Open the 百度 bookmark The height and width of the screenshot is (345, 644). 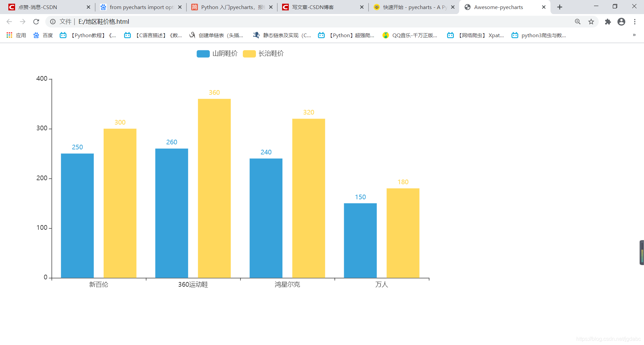[43, 35]
